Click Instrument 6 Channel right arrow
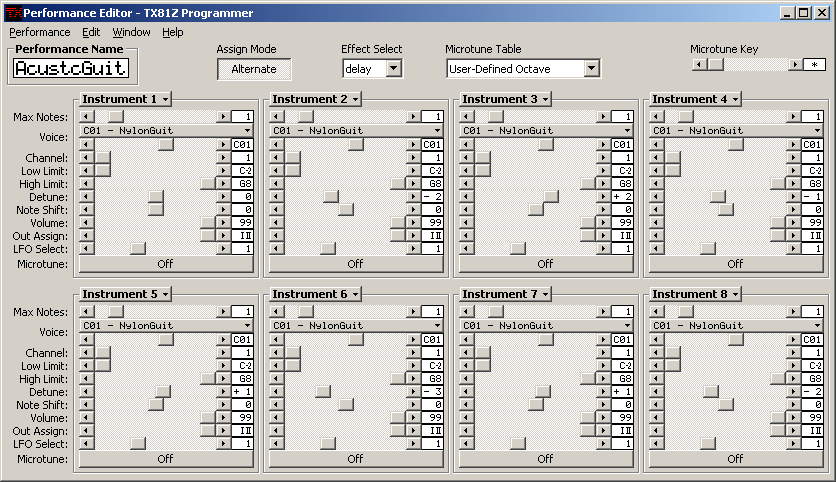Screen dimensions: 836x482 [x=413, y=352]
